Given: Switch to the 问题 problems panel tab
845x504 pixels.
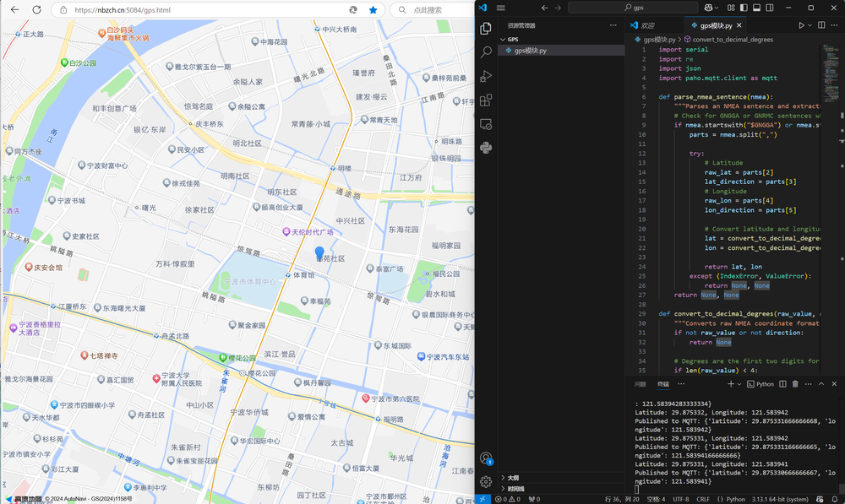Looking at the screenshot, I should tap(641, 384).
